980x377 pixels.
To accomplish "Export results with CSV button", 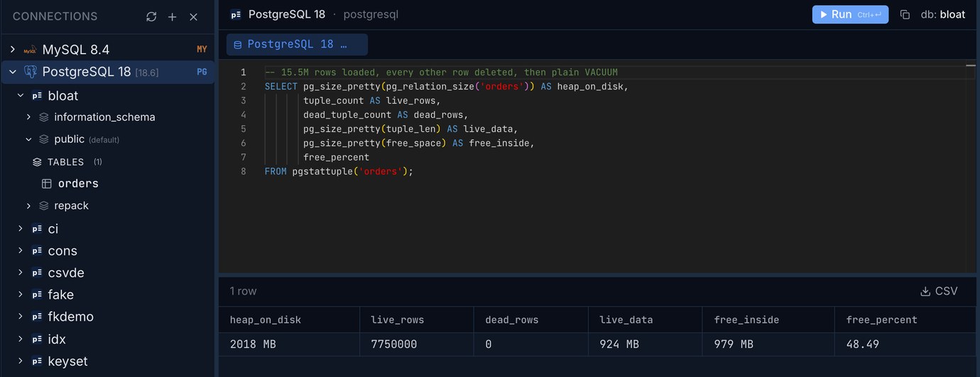I will (939, 291).
